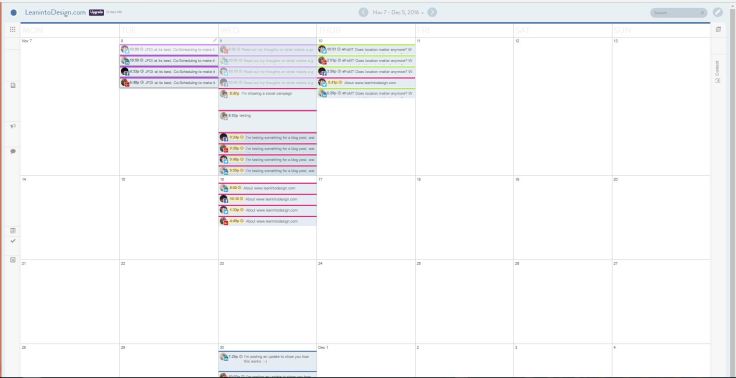Click inside the Search field
The height and width of the screenshot is (378, 736).
click(679, 13)
